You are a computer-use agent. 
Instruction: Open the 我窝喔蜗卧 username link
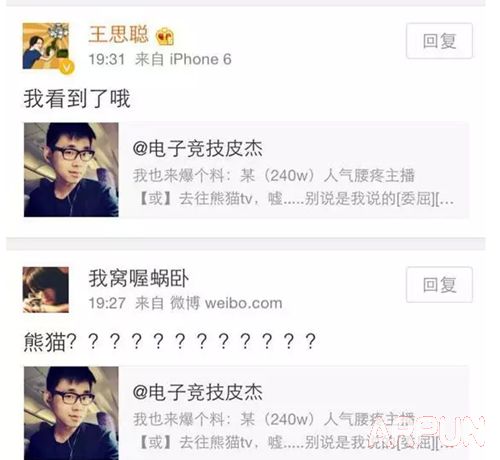[139, 278]
